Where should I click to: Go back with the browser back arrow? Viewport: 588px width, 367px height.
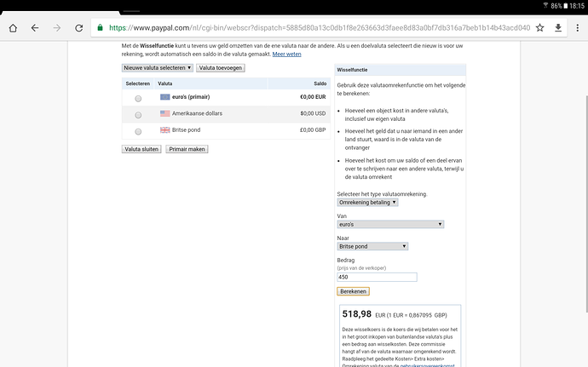pyautogui.click(x=35, y=27)
